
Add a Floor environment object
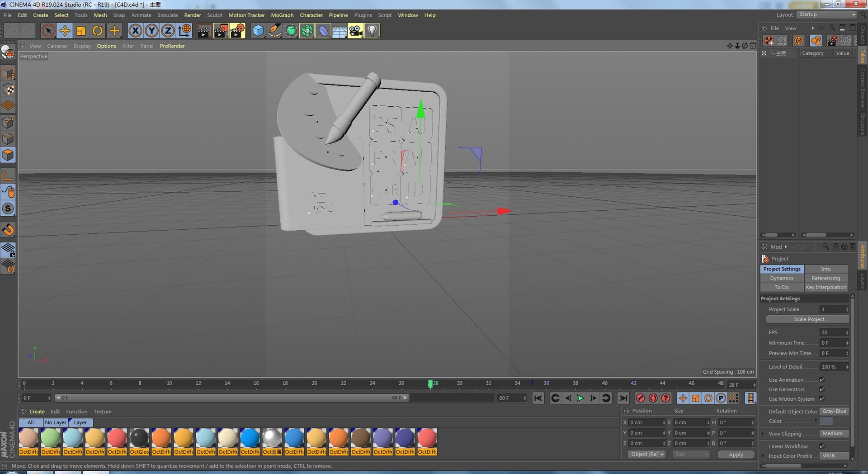click(x=340, y=31)
